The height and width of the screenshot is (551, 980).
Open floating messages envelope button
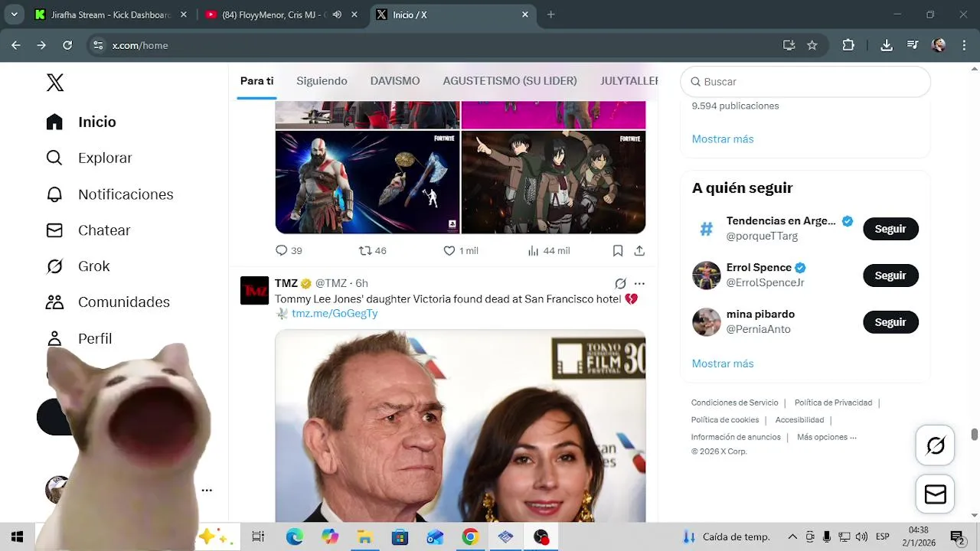pos(936,494)
